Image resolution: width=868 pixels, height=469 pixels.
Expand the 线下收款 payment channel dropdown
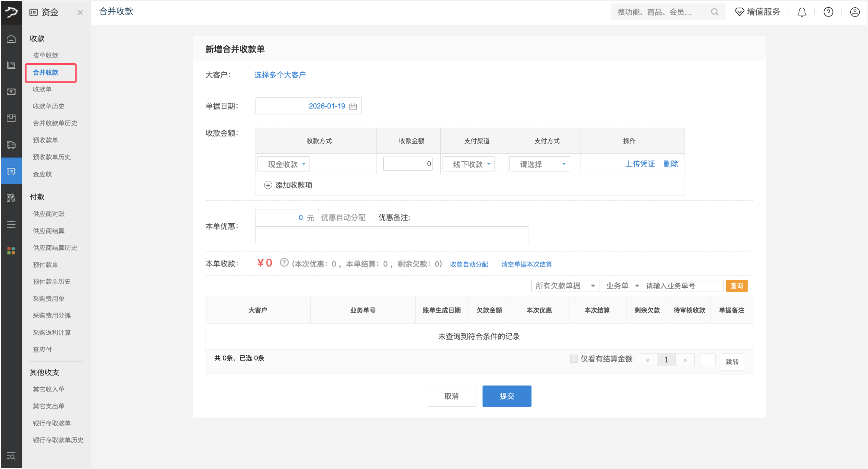(x=468, y=164)
